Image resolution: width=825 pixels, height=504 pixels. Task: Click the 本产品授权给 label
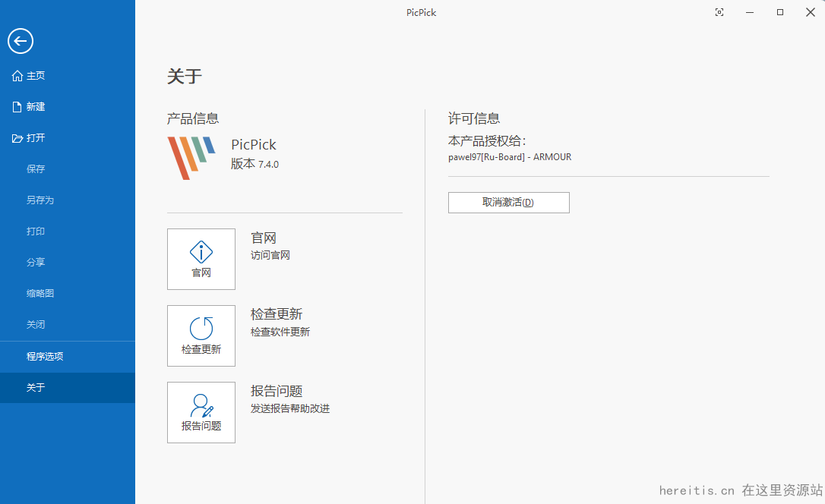pos(487,141)
